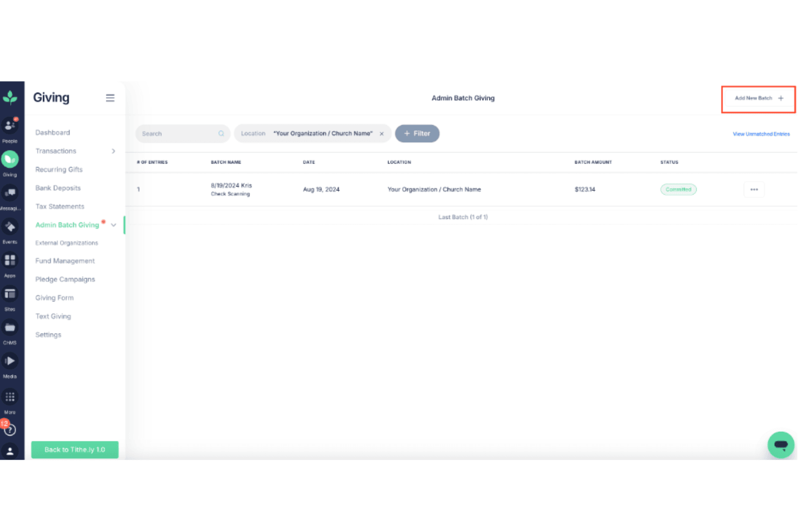Open Dashboard in the Giving menu
The width and height of the screenshot is (798, 532).
[x=53, y=133]
